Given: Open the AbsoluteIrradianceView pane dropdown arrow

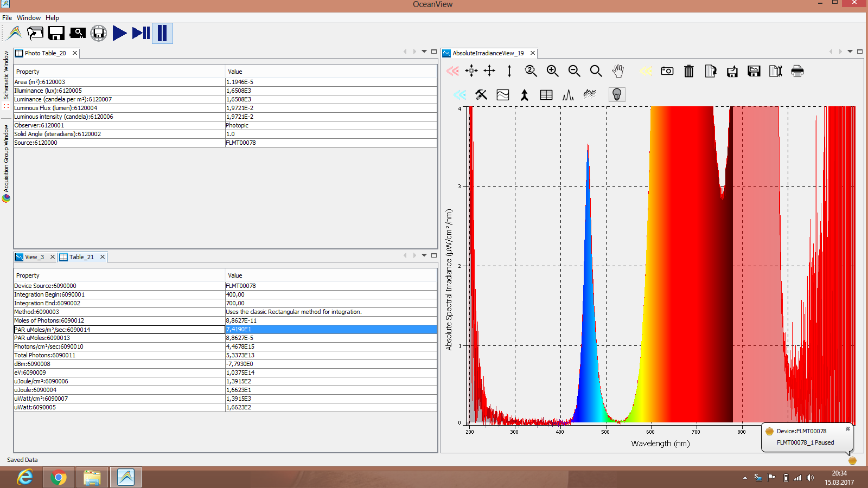Looking at the screenshot, I should pyautogui.click(x=850, y=52).
